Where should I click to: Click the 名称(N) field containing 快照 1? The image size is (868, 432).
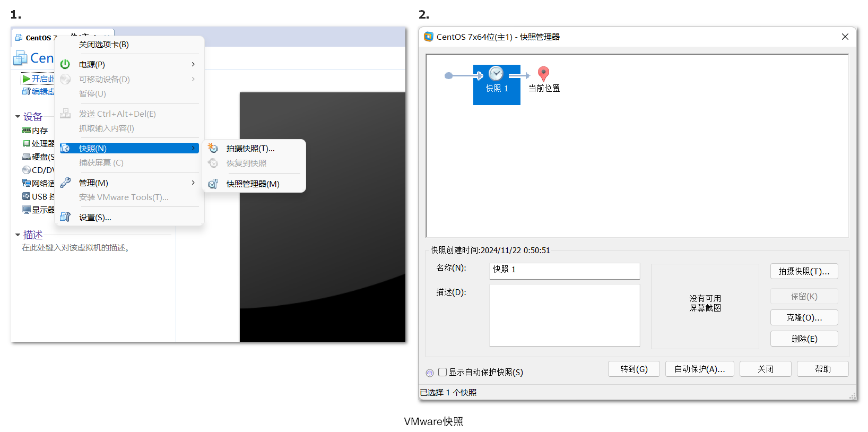point(564,271)
